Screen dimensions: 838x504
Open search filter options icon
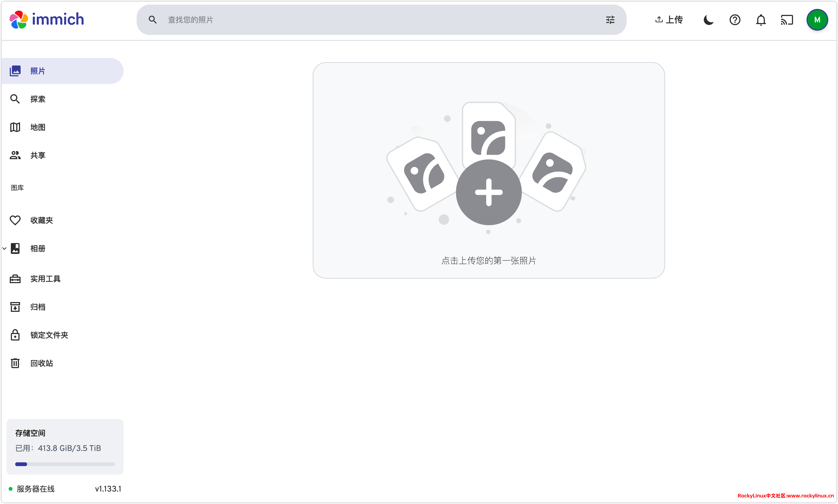[610, 20]
